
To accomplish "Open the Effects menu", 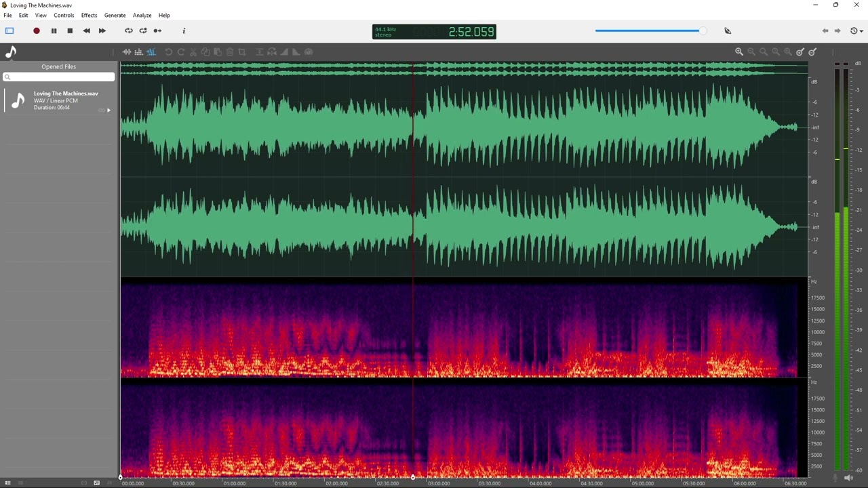I will (x=89, y=15).
